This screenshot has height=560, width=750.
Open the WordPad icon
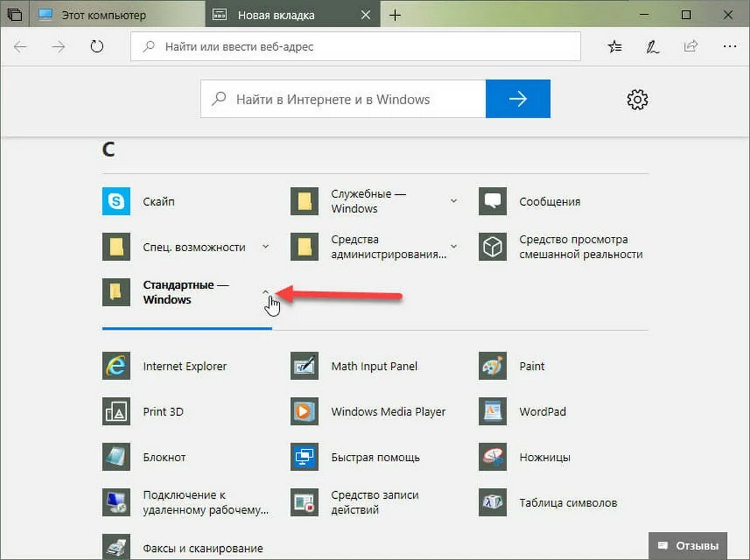[493, 412]
